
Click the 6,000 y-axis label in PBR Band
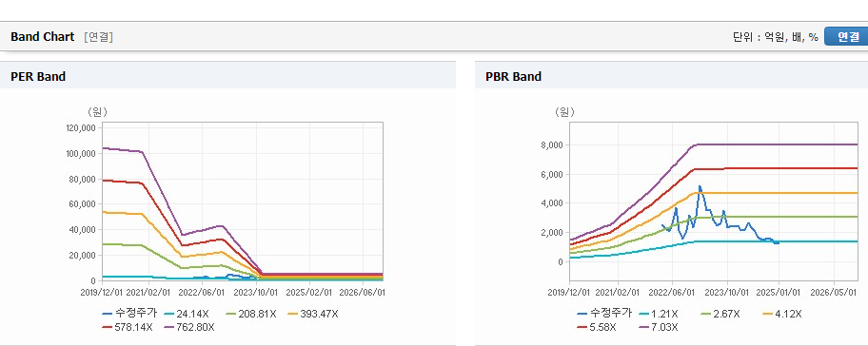pyautogui.click(x=551, y=175)
